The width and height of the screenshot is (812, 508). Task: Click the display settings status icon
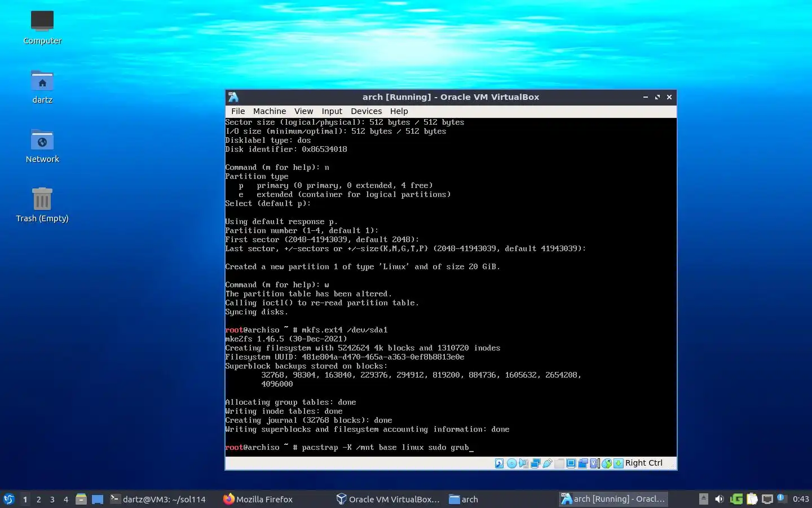coord(571,463)
